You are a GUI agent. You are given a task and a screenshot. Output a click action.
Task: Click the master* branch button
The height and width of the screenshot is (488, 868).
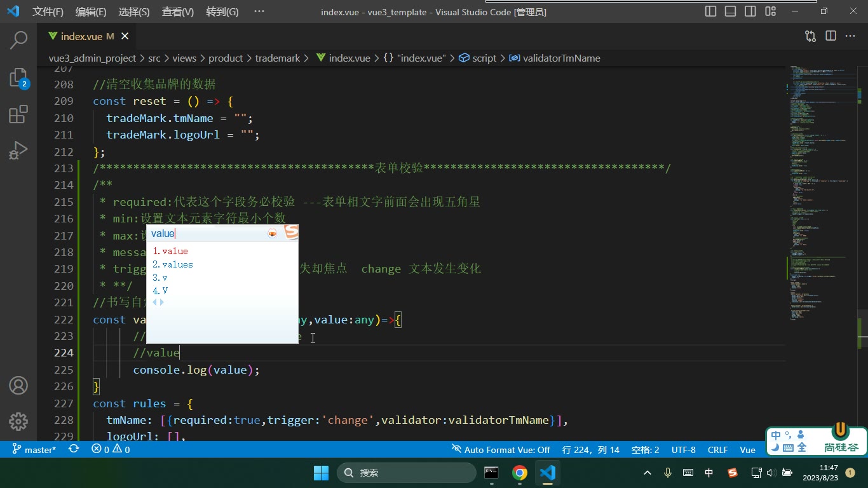click(x=34, y=449)
